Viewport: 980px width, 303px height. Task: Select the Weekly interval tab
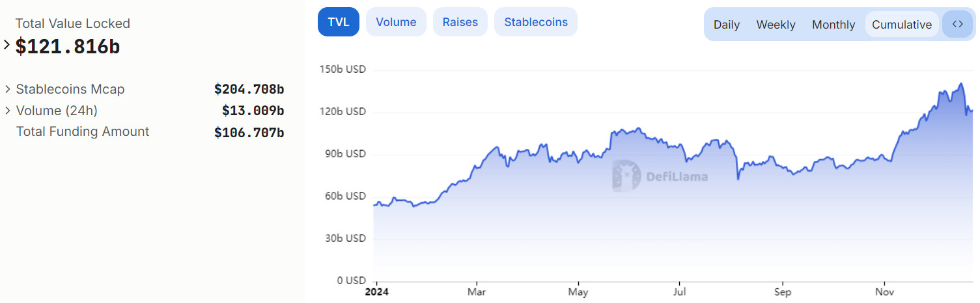776,25
